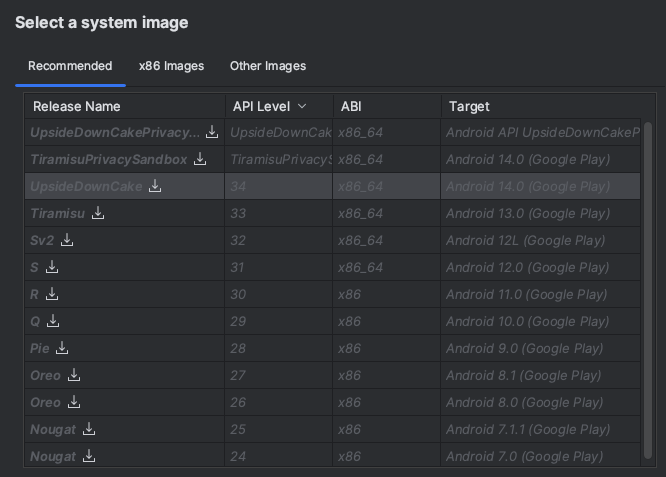Switch to the Recommended tab
The height and width of the screenshot is (477, 666).
[x=70, y=66]
